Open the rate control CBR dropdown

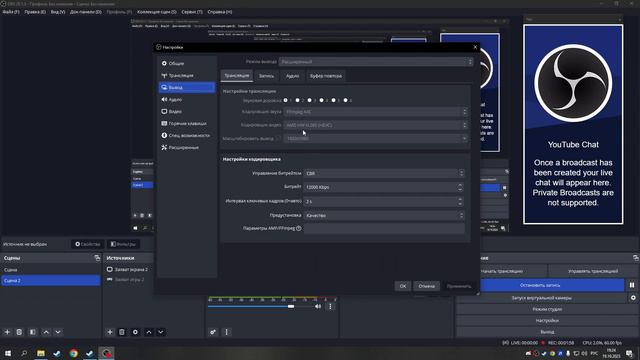click(384, 173)
